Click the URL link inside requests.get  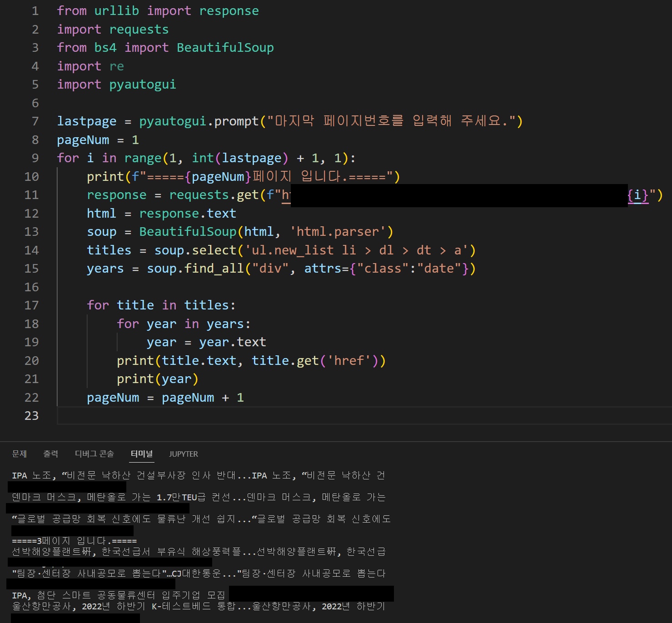coord(286,195)
